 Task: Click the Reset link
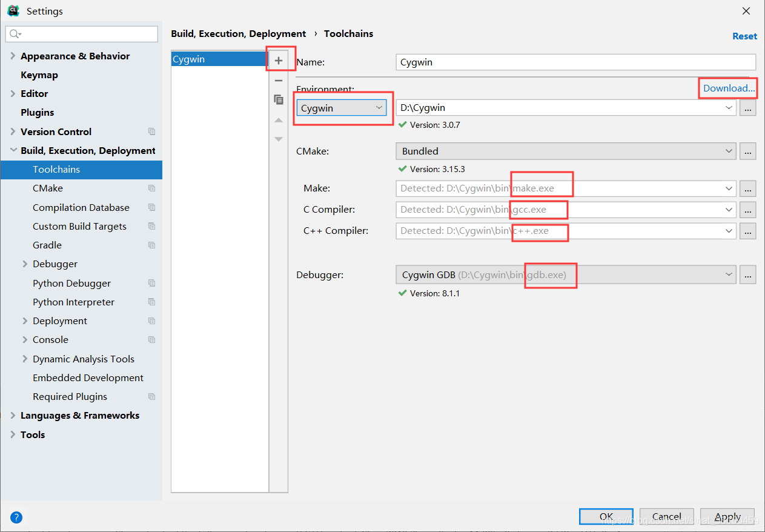click(744, 36)
